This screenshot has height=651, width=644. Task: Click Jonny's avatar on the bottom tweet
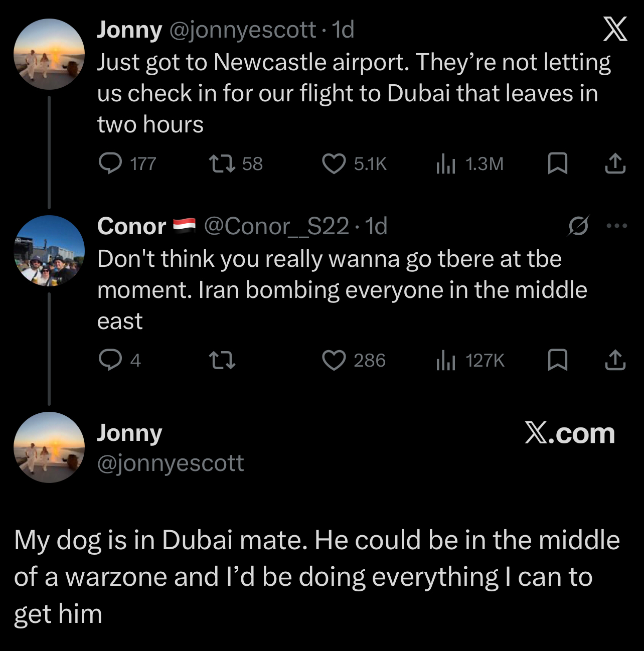49,447
